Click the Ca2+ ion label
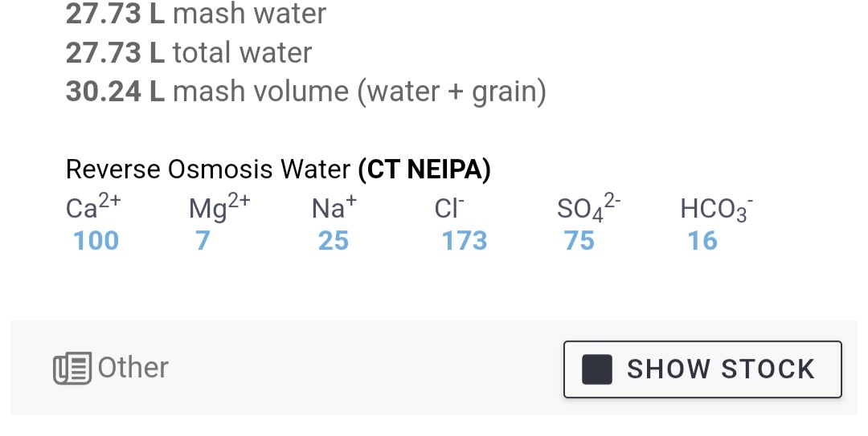This screenshot has width=868, height=436. click(92, 208)
